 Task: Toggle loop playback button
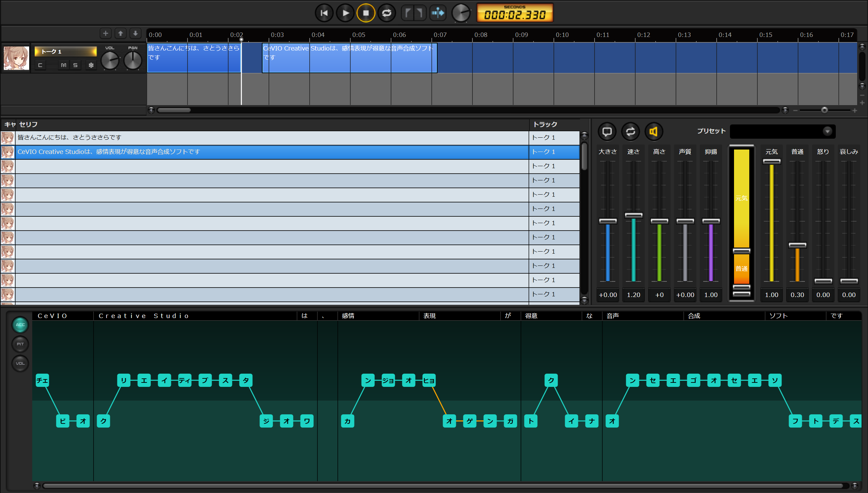pyautogui.click(x=387, y=13)
